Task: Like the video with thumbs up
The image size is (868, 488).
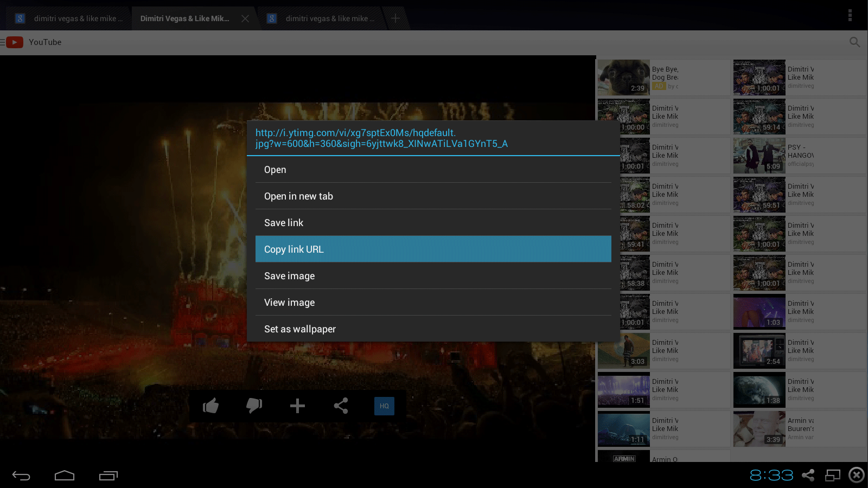Action: pyautogui.click(x=210, y=406)
